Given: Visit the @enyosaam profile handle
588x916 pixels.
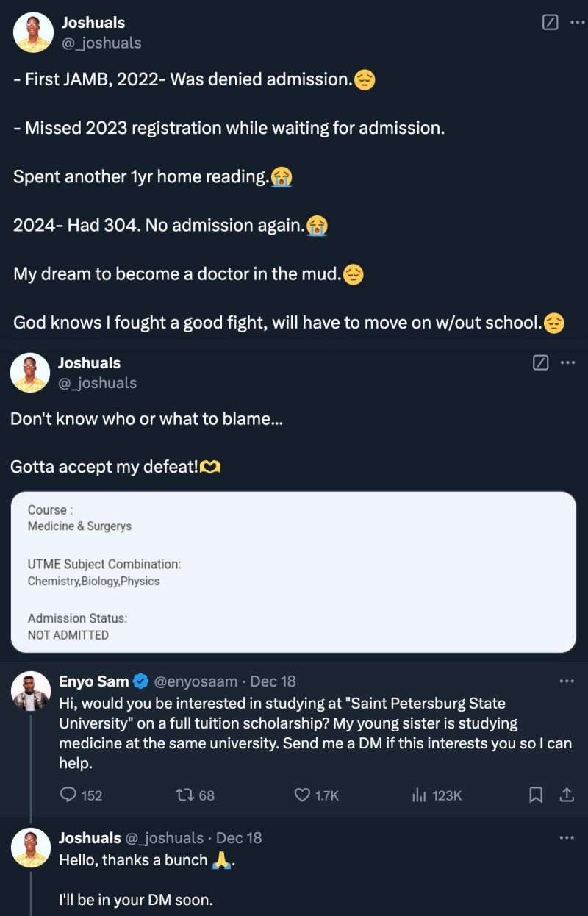Looking at the screenshot, I should (196, 682).
